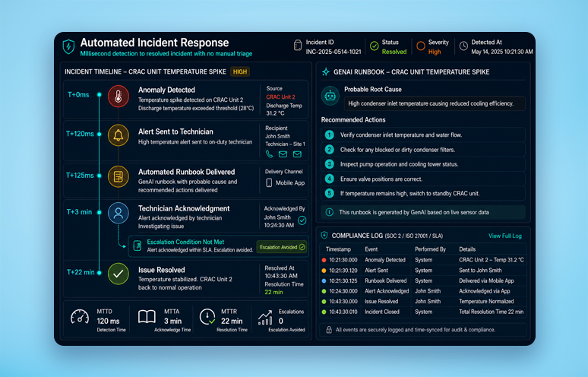Click the T+125ms timeline marker dot
This screenshot has width=588, height=377.
point(100,176)
